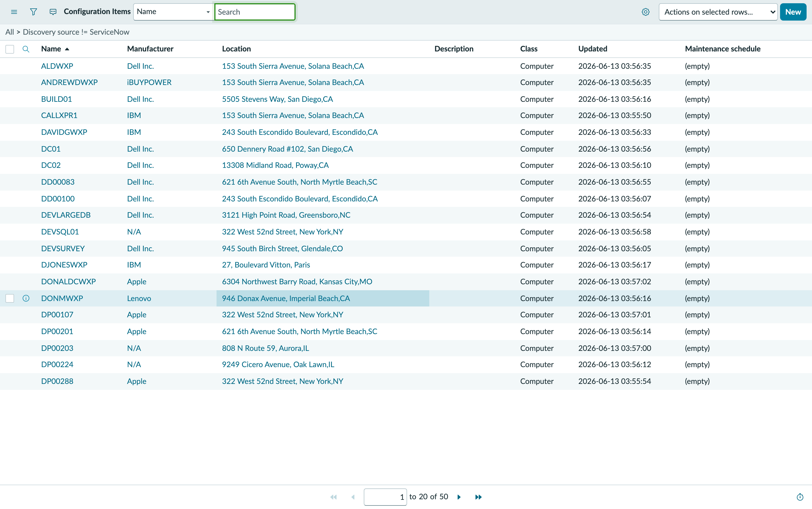Toggle the filter funnel icon
This screenshot has width=812, height=509.
(33, 12)
